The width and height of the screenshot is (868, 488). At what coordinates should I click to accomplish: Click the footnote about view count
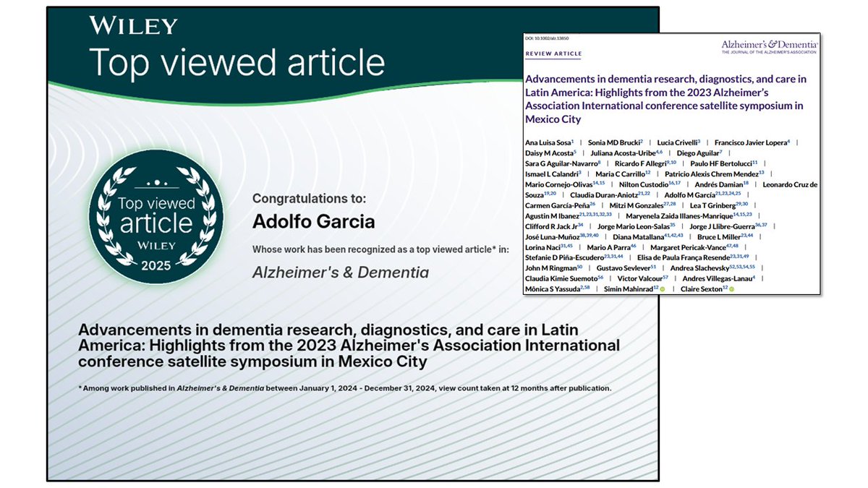[344, 388]
